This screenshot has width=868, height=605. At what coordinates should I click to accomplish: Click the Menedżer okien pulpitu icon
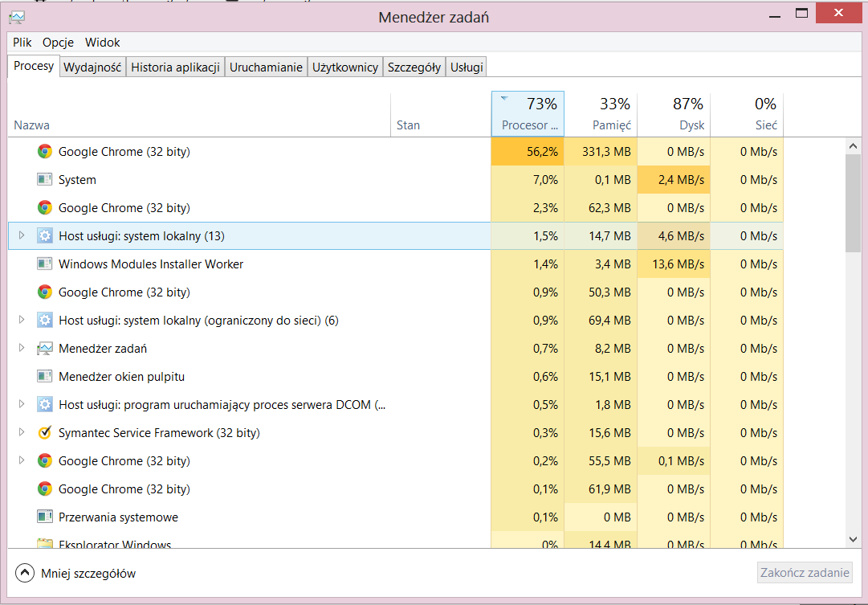click(45, 377)
